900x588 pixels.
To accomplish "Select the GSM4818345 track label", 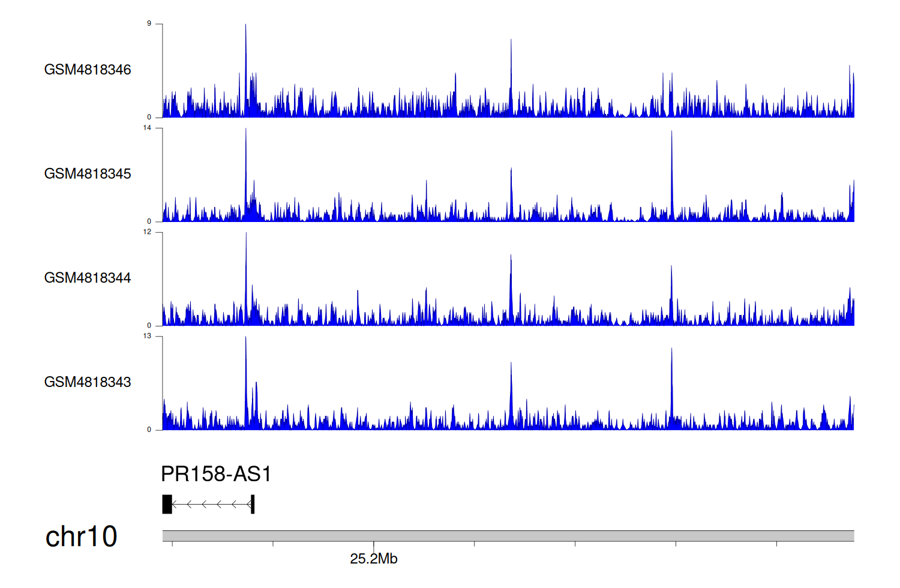I will point(88,174).
